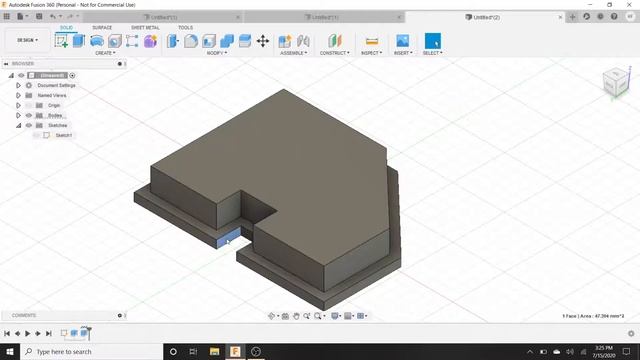
Task: Select the Shell tool
Action: (209, 41)
